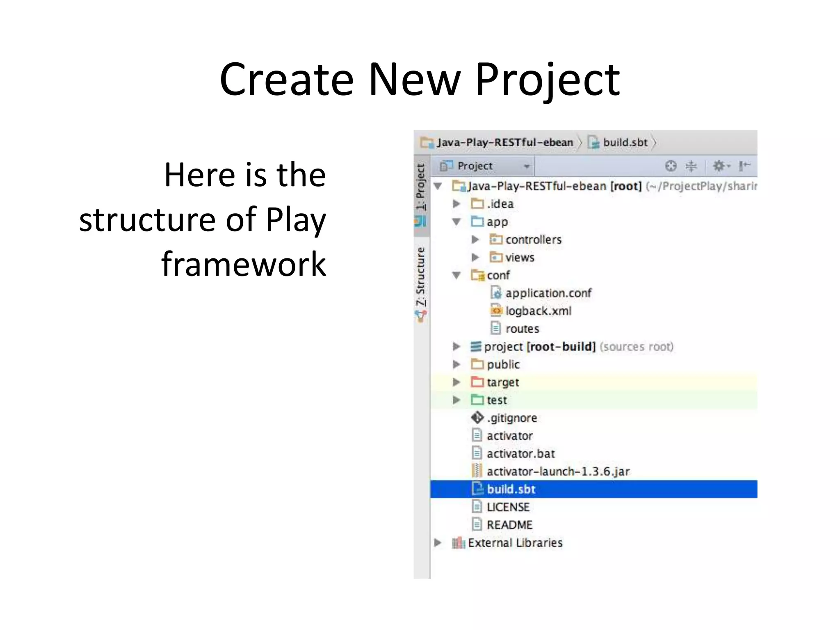Open the gear settings icon in Project panel

(x=721, y=166)
